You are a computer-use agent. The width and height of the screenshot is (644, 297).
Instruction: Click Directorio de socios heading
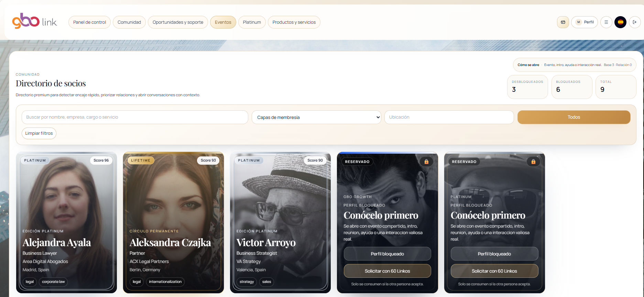[51, 83]
